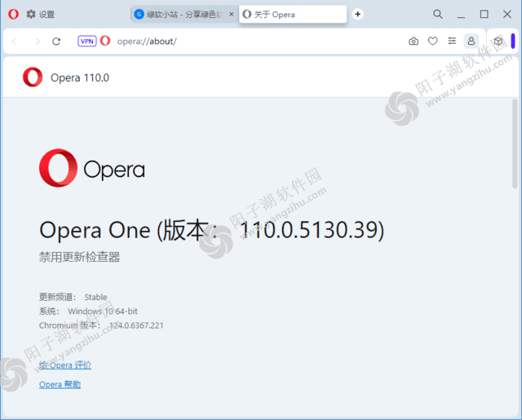Minimize the Opera window
522x420 pixels.
click(x=461, y=15)
